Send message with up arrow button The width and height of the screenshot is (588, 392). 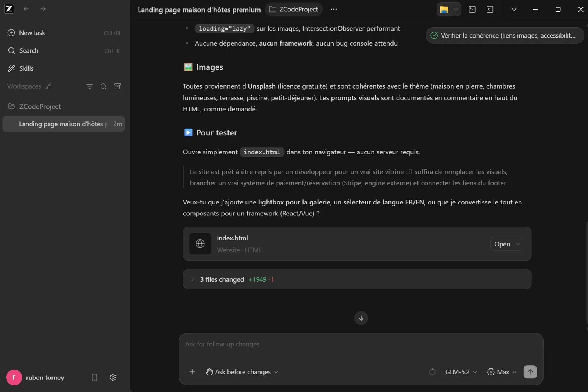[530, 372]
